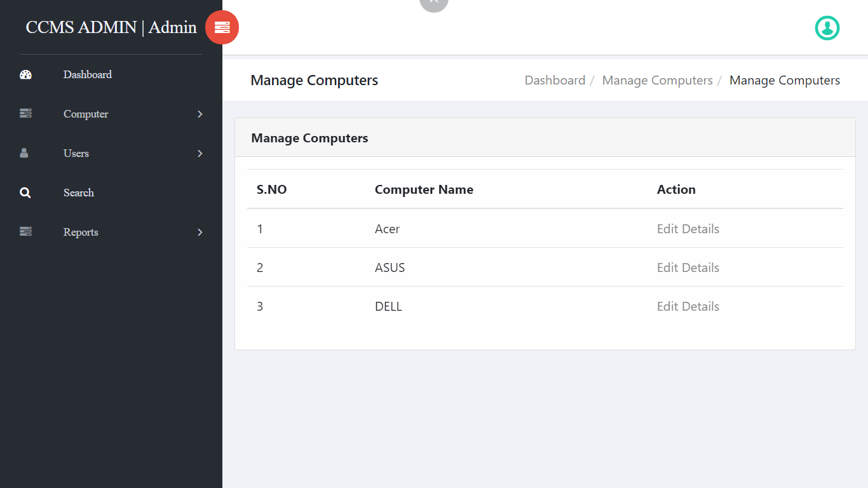This screenshot has height=488, width=868.
Task: Select Search from the sidebar menu
Action: pos(78,193)
